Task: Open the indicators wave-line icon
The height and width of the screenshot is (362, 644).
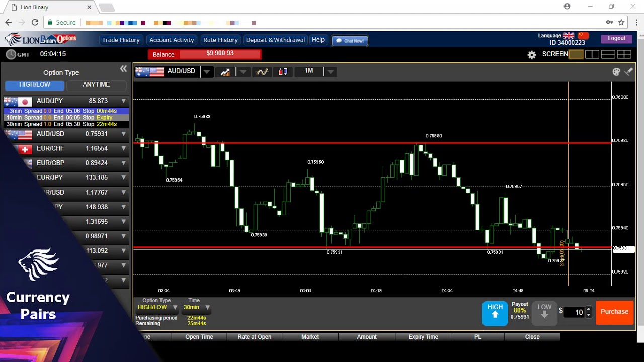Action: 262,72
